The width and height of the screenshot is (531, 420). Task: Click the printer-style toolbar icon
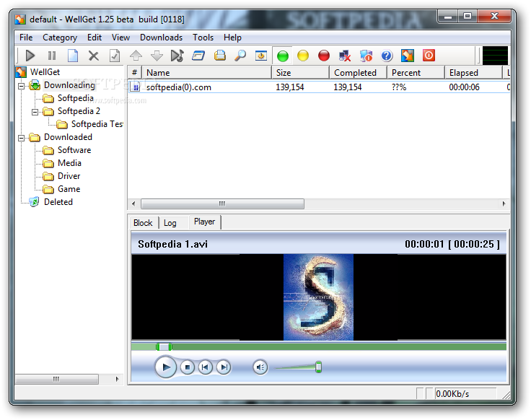click(220, 56)
